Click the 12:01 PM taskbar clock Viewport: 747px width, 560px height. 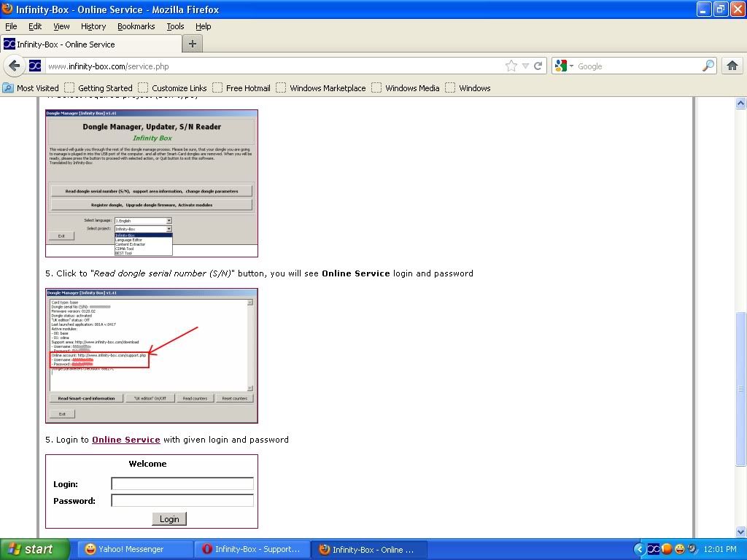(719, 549)
